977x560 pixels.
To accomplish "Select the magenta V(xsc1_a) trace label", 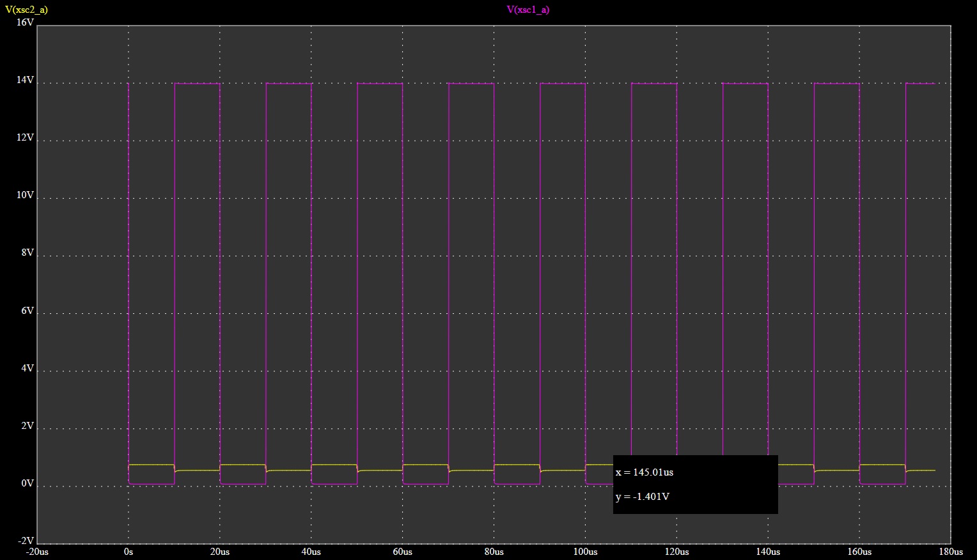I will coord(528,10).
